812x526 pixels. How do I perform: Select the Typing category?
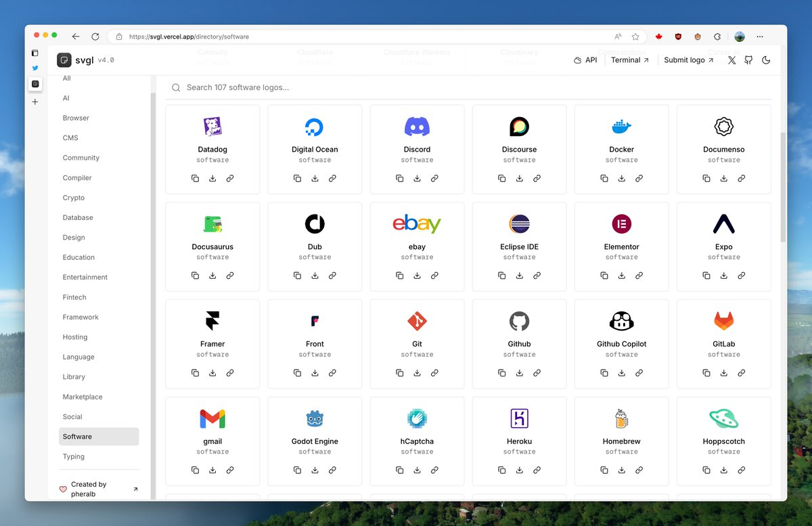[x=99, y=456]
